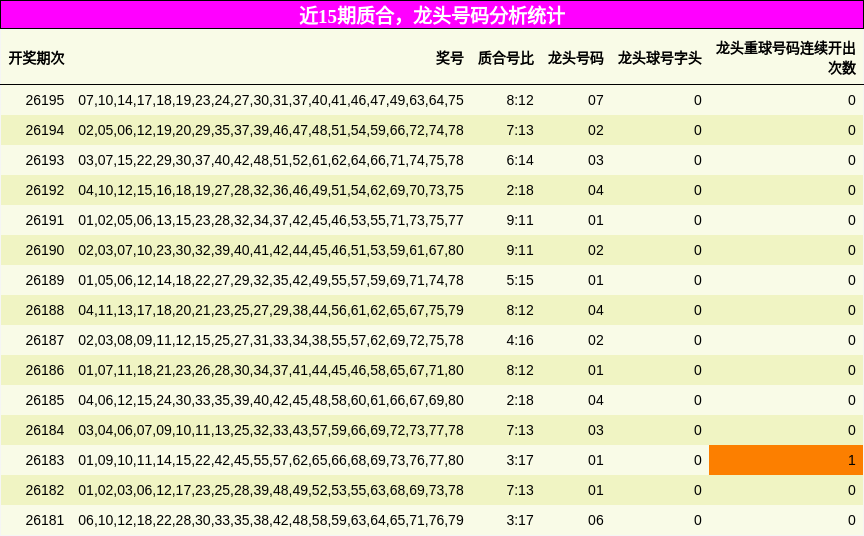This screenshot has width=864, height=536.
Task: Click the 龙头球号字头 column header
Action: point(660,58)
